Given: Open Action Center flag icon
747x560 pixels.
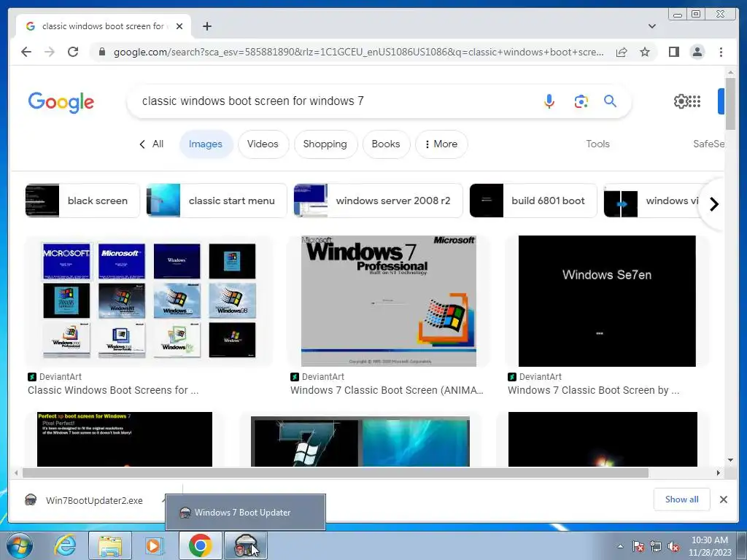Looking at the screenshot, I should [638, 546].
